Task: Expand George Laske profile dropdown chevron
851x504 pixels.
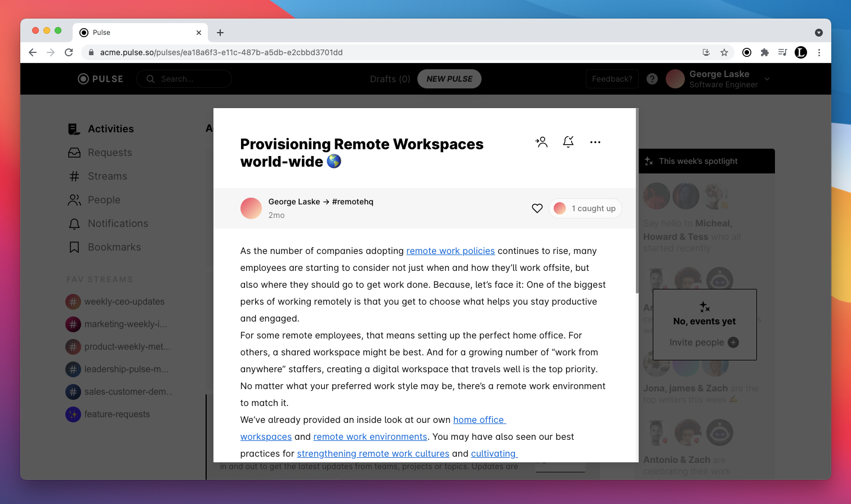Action: [x=767, y=79]
